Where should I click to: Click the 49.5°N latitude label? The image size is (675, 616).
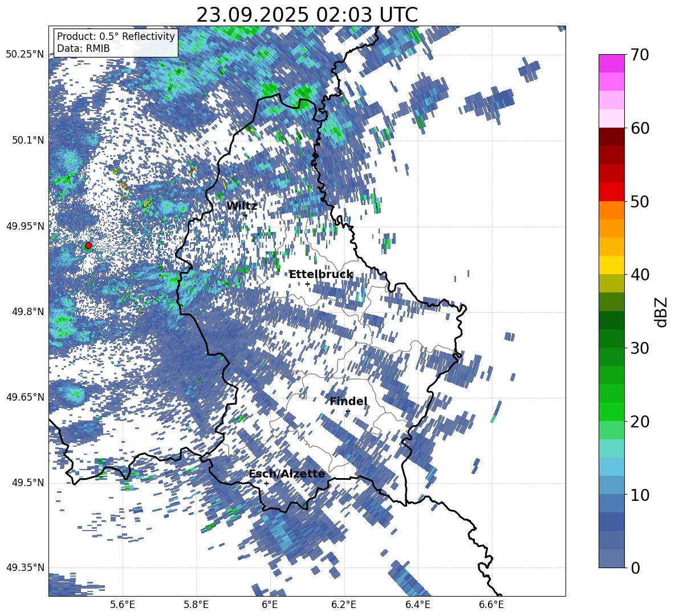(x=28, y=483)
